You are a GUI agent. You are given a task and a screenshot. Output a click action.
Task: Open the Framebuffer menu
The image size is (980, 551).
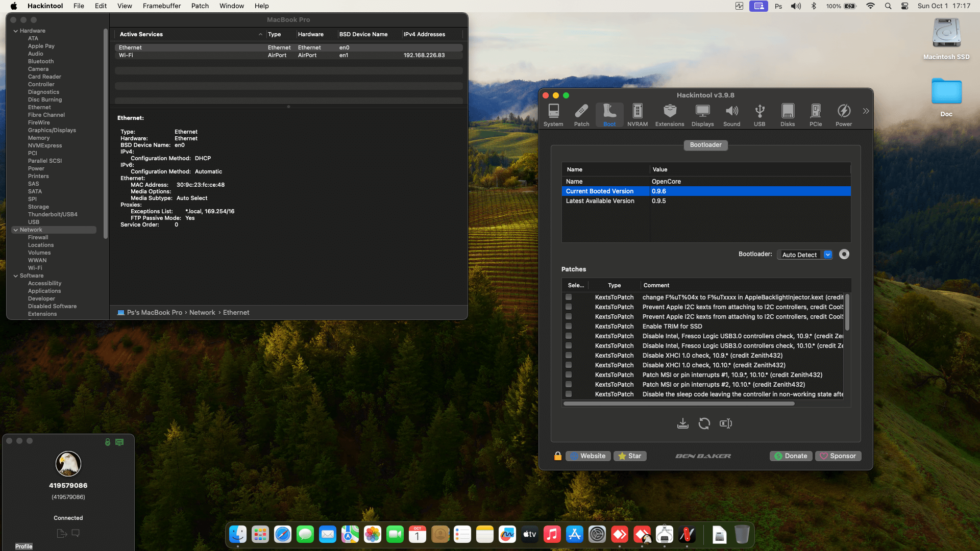[162, 6]
